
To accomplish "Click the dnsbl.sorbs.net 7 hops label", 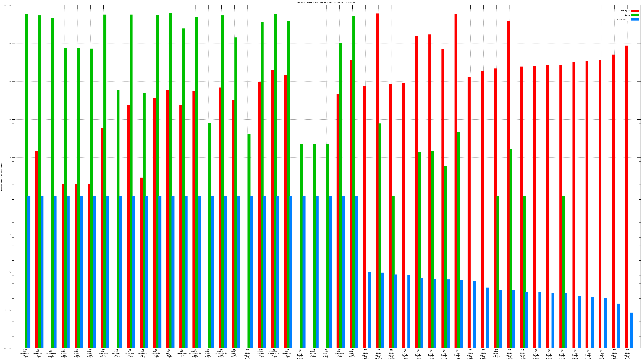I will (313, 353).
